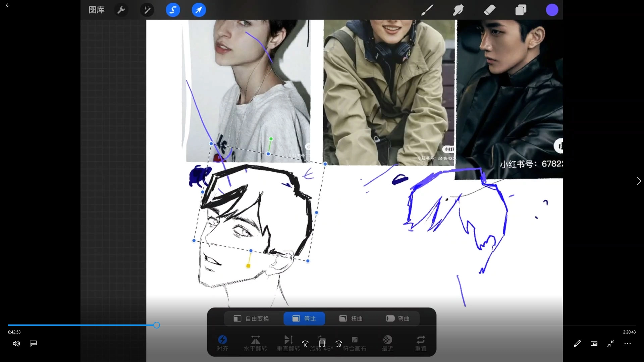Toggle 对齐 snapping option

tap(222, 343)
